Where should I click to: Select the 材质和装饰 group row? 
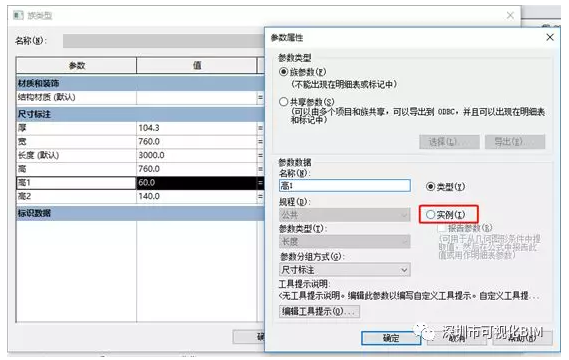pos(140,83)
